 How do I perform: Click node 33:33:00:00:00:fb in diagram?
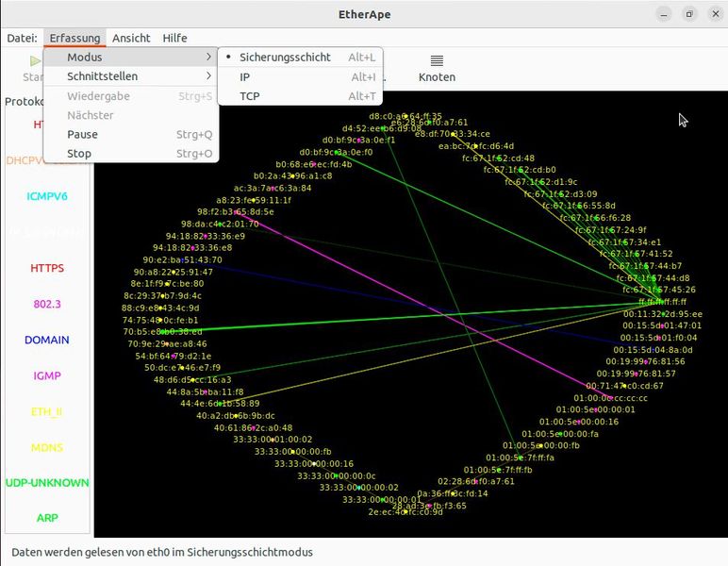[293, 451]
